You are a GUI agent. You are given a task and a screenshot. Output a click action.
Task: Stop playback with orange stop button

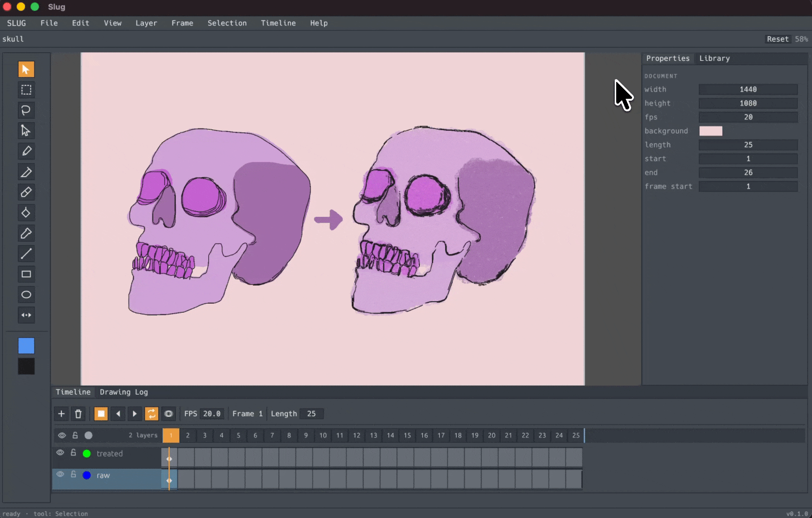101,413
